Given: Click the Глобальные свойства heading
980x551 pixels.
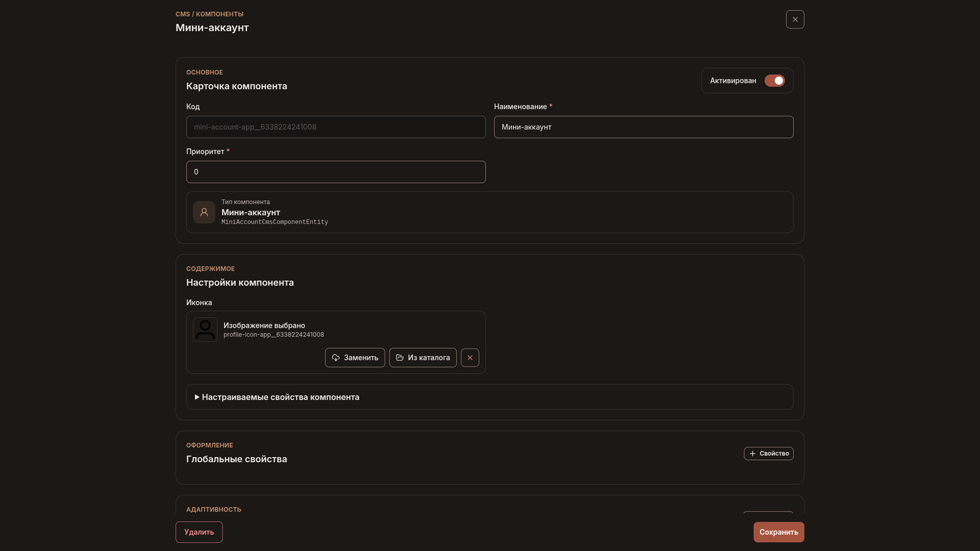Looking at the screenshot, I should click(237, 459).
